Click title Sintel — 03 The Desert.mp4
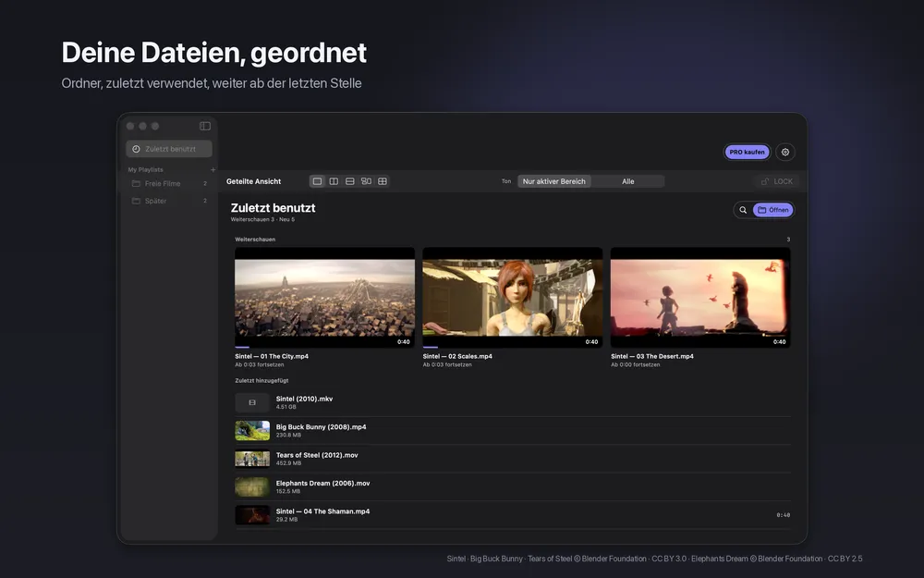Viewport: 924px width, 578px height. 652,356
